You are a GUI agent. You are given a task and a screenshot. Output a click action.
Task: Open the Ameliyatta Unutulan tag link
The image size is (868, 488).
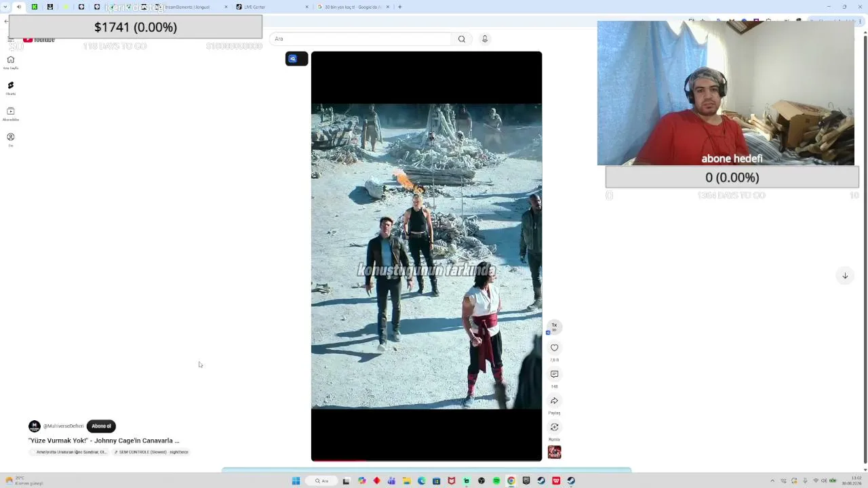70,452
